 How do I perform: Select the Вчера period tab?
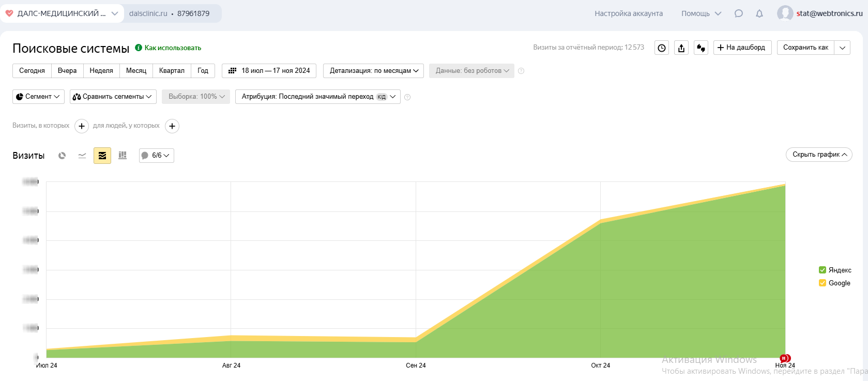point(67,71)
